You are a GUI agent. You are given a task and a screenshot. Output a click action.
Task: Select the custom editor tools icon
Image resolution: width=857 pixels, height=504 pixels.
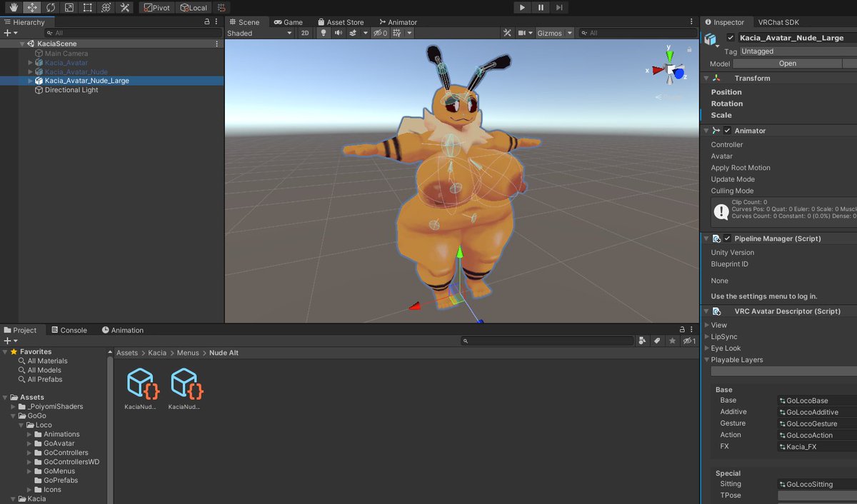(125, 7)
